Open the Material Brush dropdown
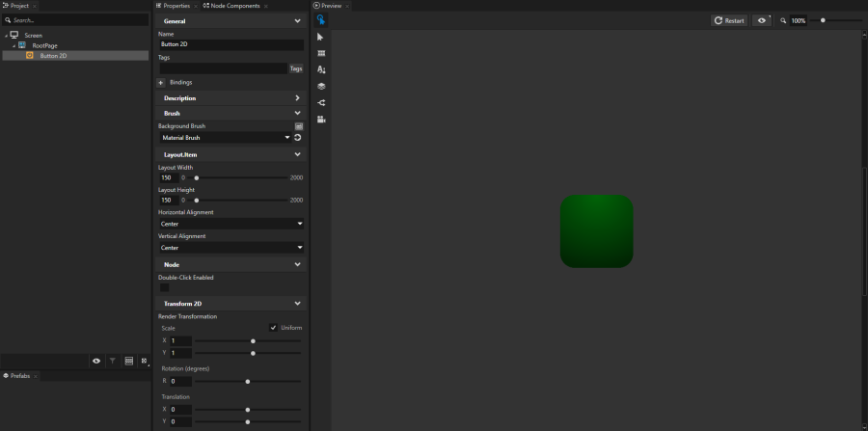The width and height of the screenshot is (868, 431). (226, 138)
